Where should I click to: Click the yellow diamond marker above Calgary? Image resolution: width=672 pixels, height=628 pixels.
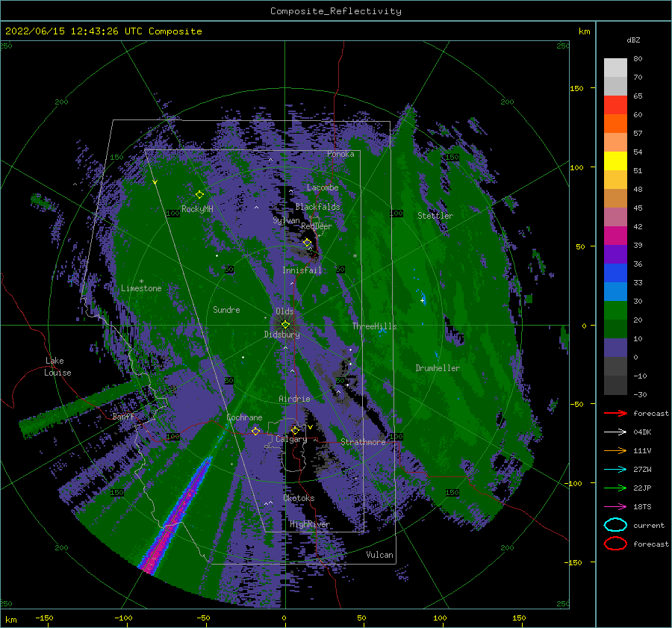coord(295,430)
